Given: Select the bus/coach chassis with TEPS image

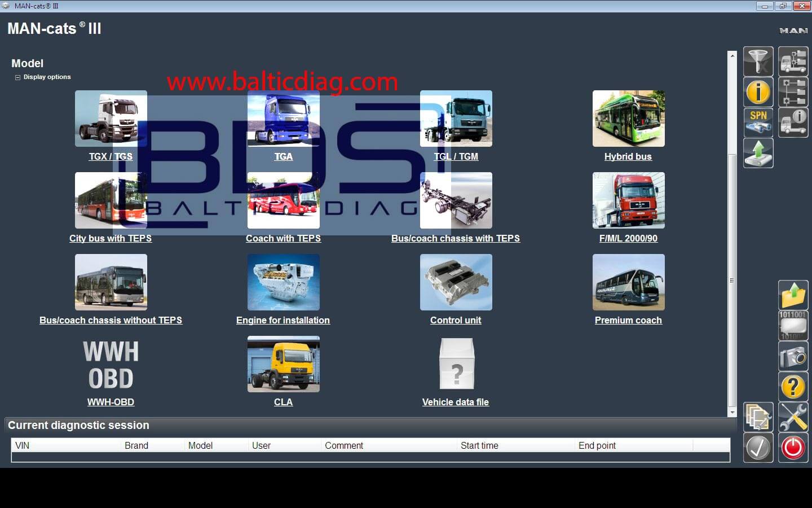Looking at the screenshot, I should click(456, 200).
